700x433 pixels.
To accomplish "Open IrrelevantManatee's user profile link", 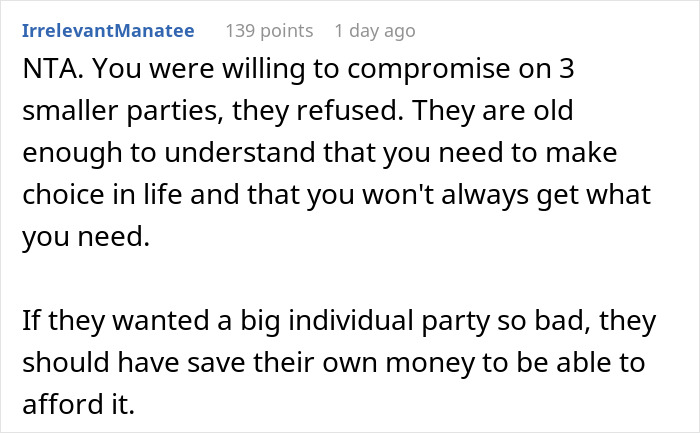I will pyautogui.click(x=108, y=31).
